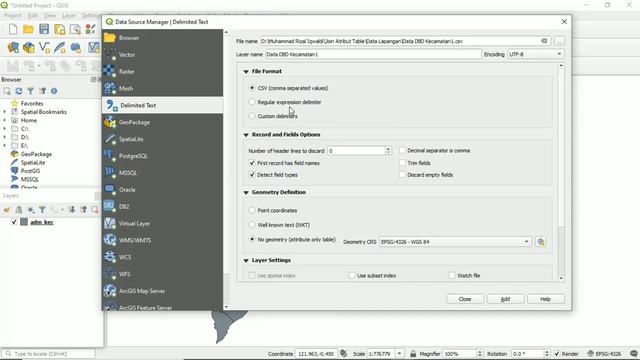Click the Open Project folder icon

[28, 29]
